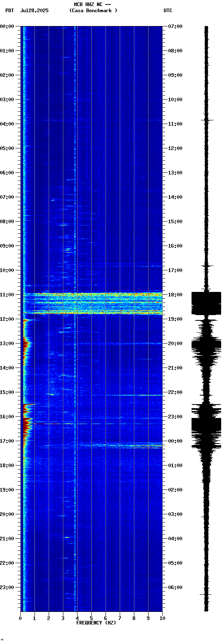
Task: Click the 03:00 PDT time label
Action: pos(7,100)
